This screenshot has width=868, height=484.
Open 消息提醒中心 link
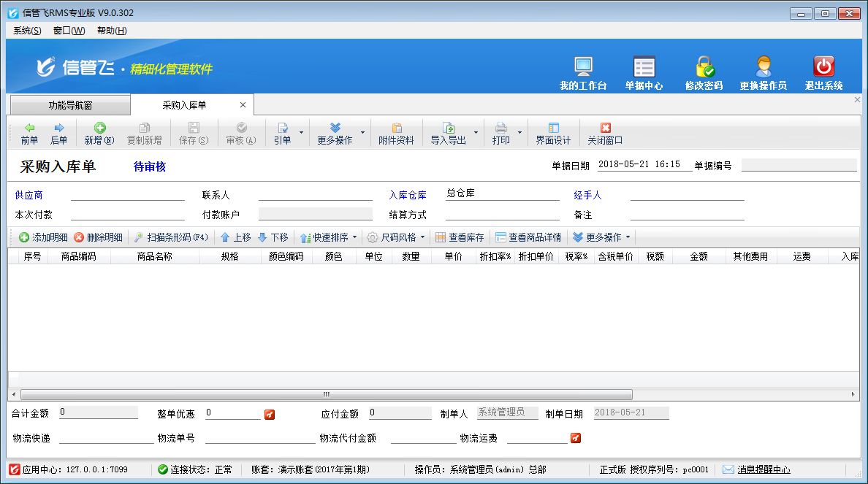[x=764, y=469]
